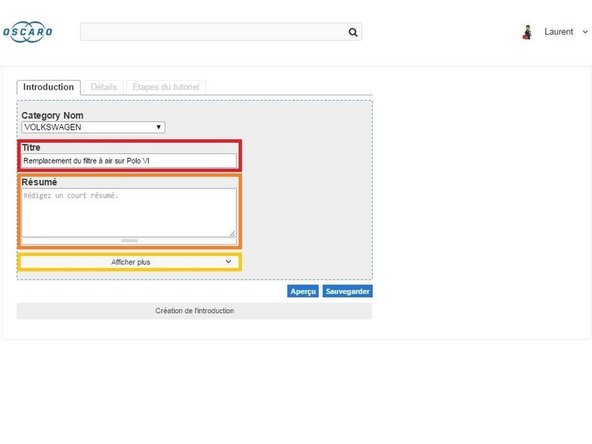Screen dimensions: 592x444
Task: Click the Oscaro logo
Action: pos(28,32)
